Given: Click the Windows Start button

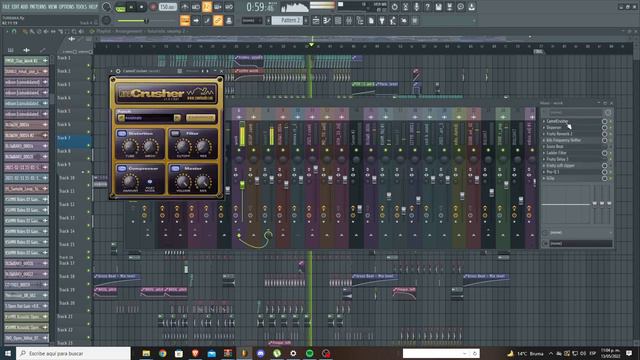Looking at the screenshot, I should [x=8, y=353].
